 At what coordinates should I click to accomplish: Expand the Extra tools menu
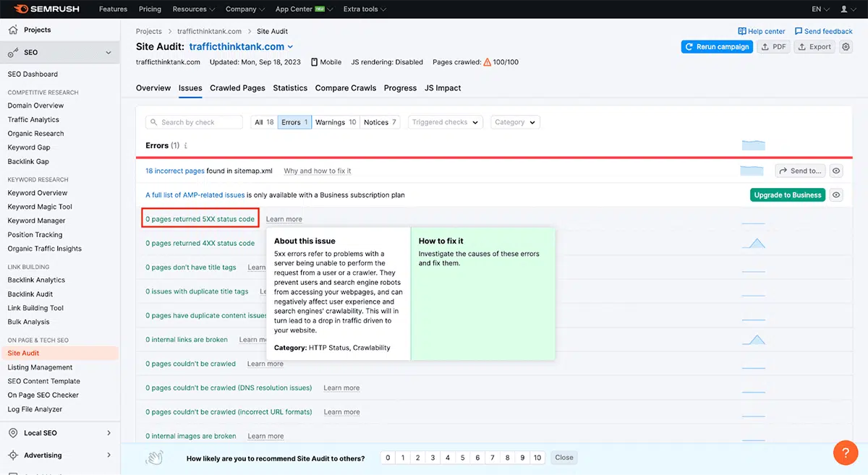(x=365, y=9)
